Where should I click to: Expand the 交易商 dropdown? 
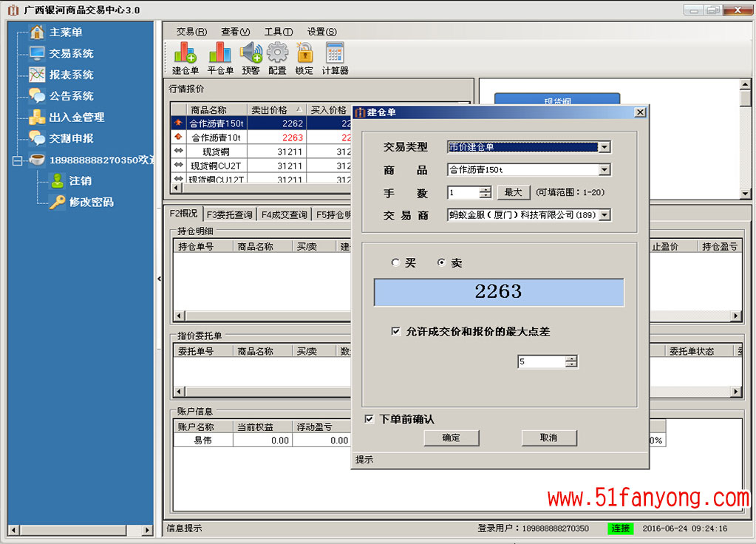[604, 215]
